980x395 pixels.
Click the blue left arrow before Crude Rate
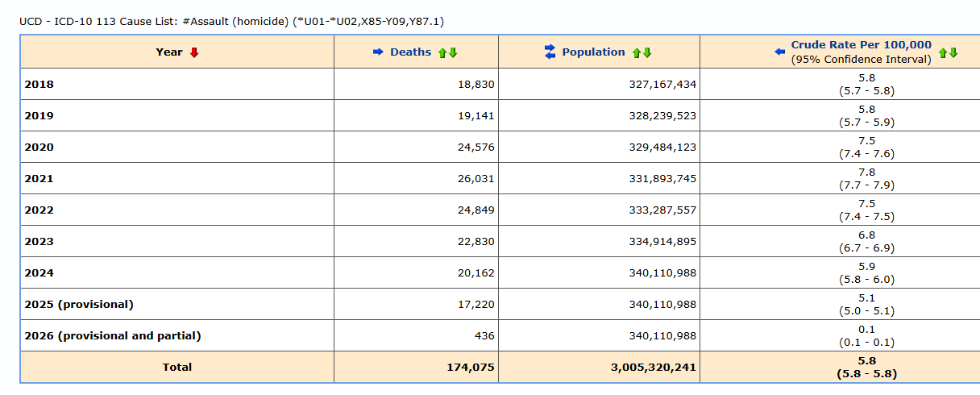click(779, 52)
